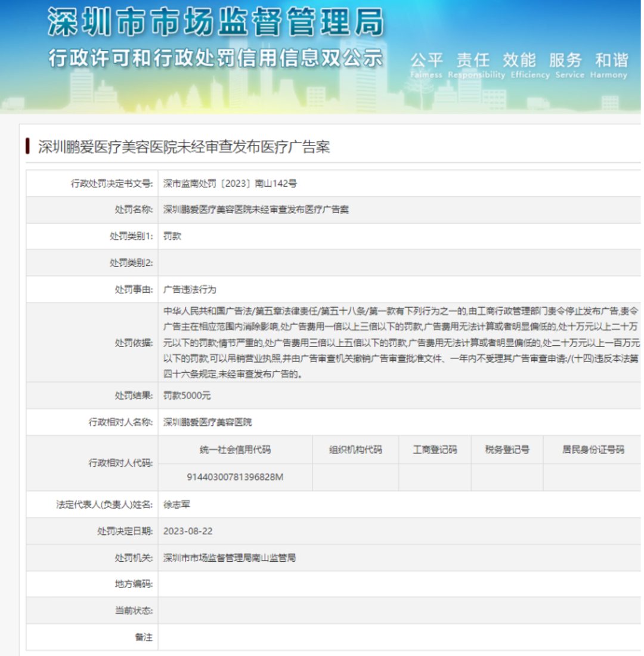Click the 处罚结果 label
The image size is (644, 656).
[x=134, y=395]
